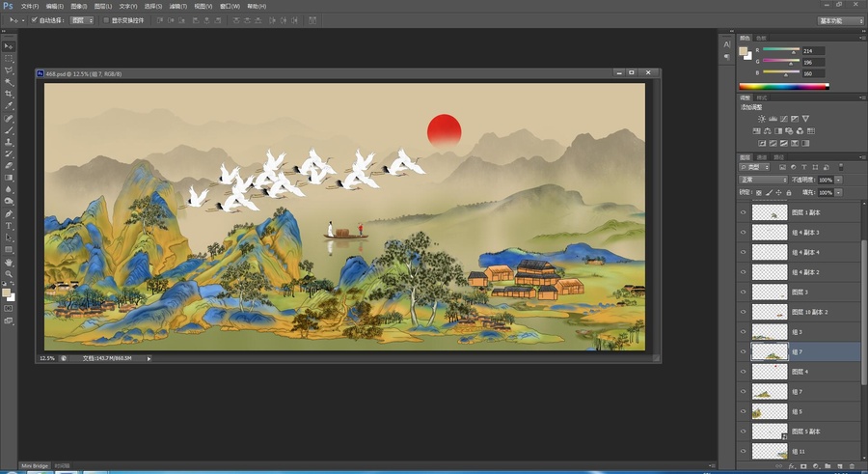The height and width of the screenshot is (474, 868).
Task: Hide the 组 4 副本 3 layer
Action: (744, 233)
